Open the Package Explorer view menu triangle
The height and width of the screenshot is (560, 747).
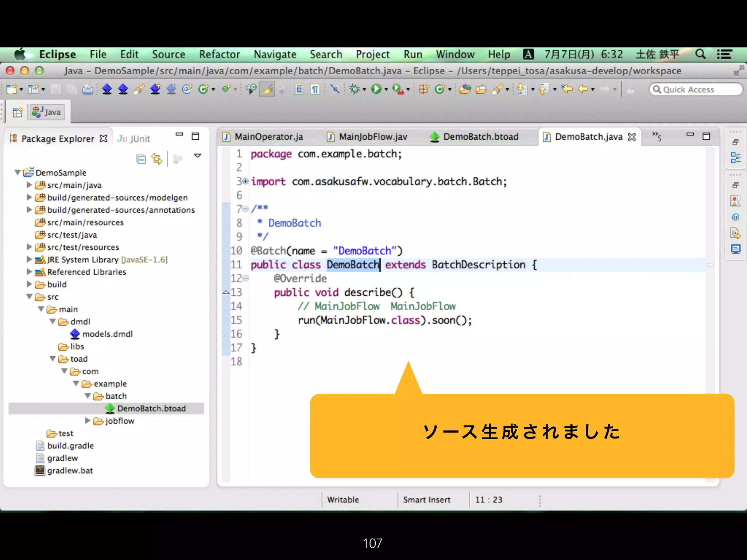198,156
